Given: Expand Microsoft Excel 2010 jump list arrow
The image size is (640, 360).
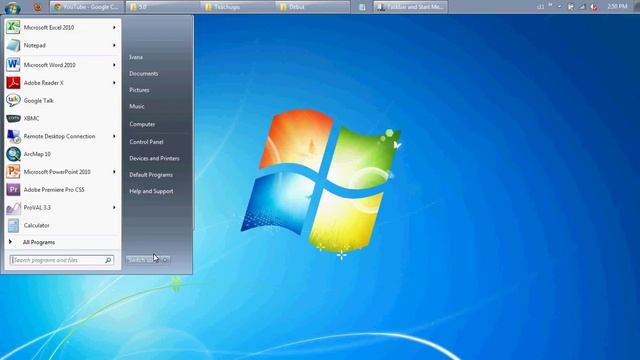Looking at the screenshot, I should (x=114, y=27).
